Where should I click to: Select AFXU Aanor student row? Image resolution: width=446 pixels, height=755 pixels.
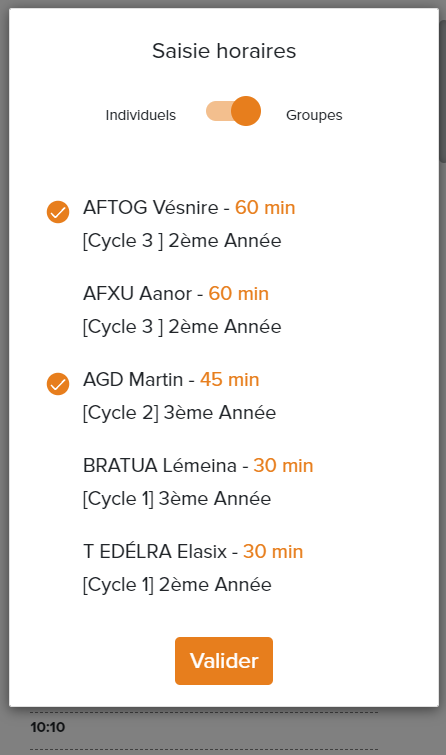[224, 310]
